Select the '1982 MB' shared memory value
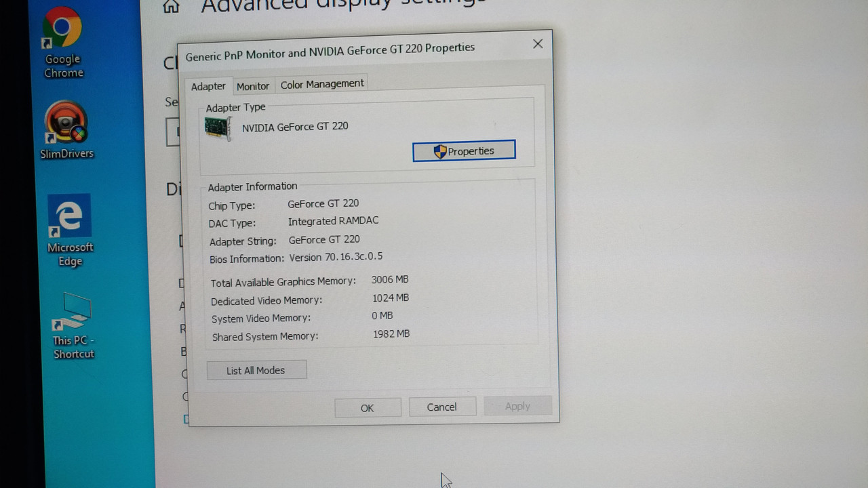This screenshot has height=488, width=868. [x=391, y=334]
